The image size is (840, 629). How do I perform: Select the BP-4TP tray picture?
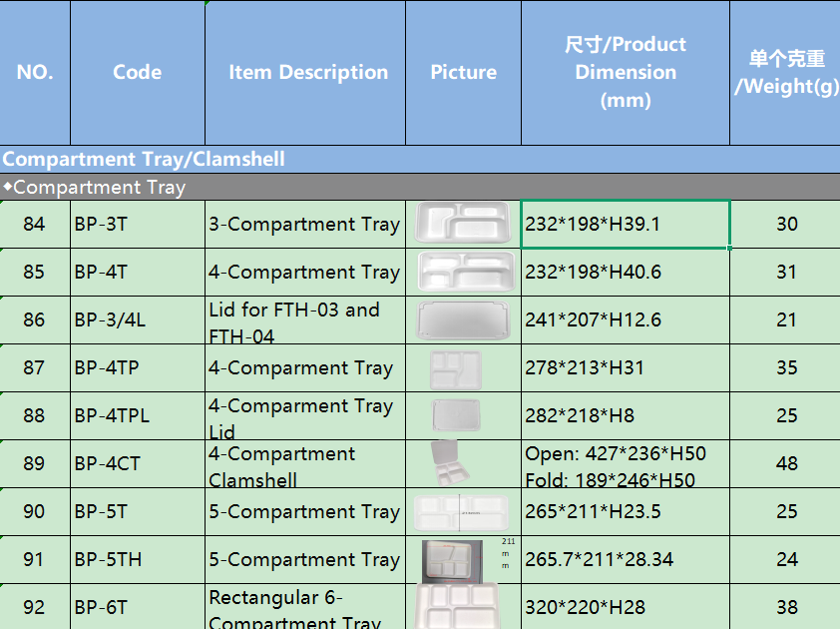coord(456,368)
